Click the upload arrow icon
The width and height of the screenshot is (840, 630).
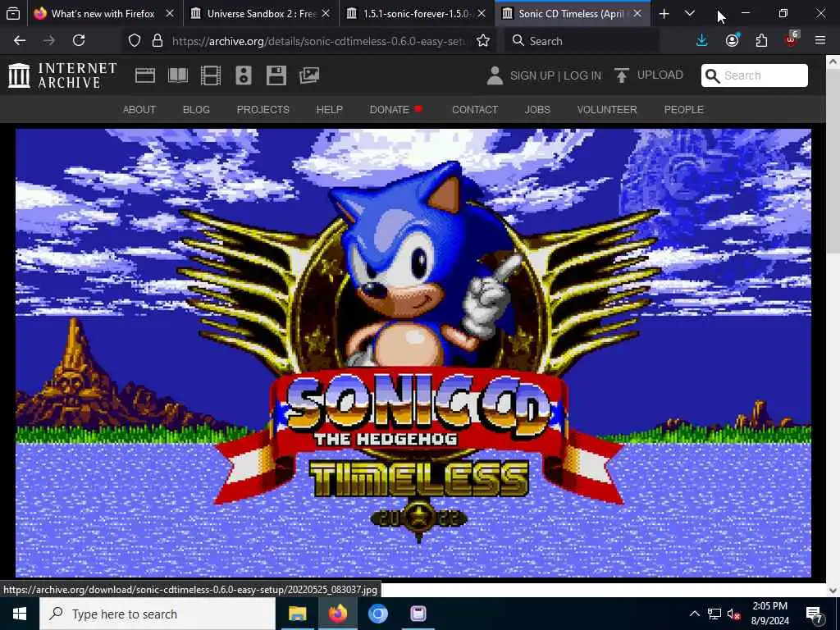[622, 75]
